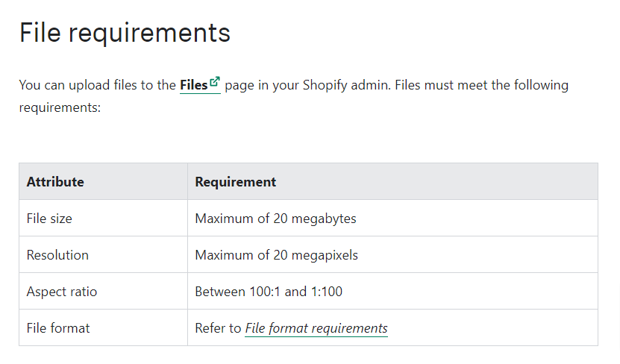Select the Requirement column header
The width and height of the screenshot is (620, 364).
pyautogui.click(x=236, y=182)
